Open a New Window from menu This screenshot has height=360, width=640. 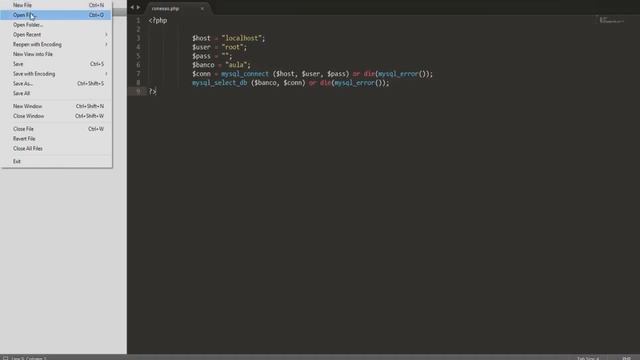coord(56,106)
